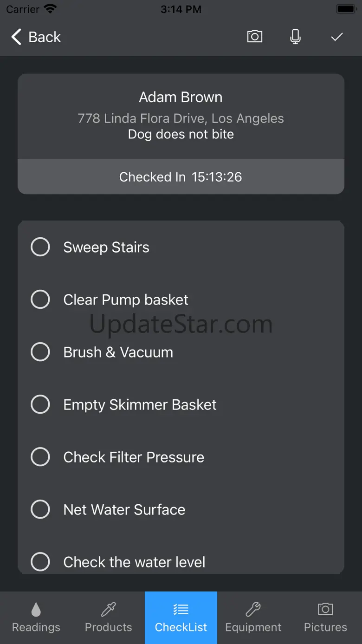Tap the microphone icon for voice note
Viewport: 362px width, 644px height.
click(x=295, y=37)
